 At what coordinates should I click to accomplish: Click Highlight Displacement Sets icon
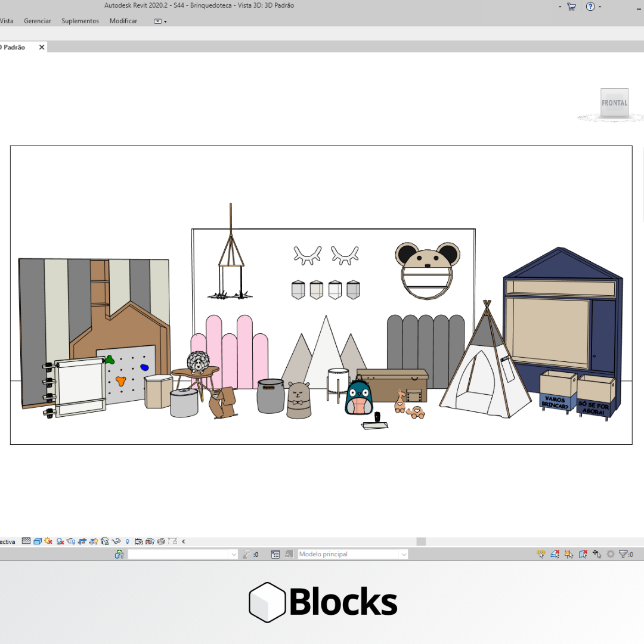pyautogui.click(x=162, y=541)
